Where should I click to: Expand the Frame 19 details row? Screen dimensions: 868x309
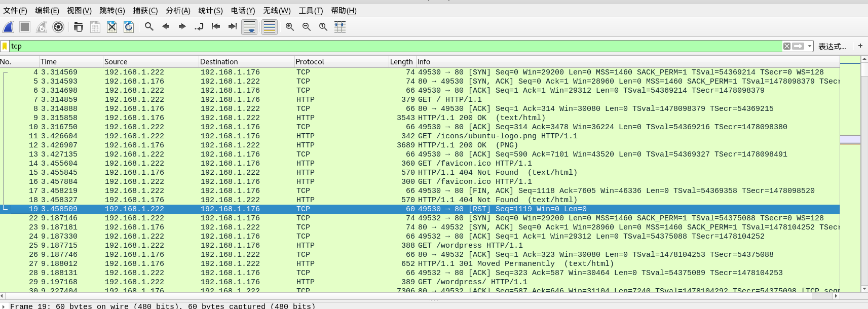point(4,306)
